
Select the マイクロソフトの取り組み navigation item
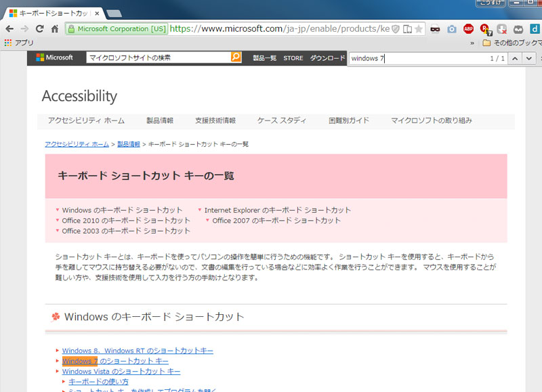[x=432, y=121]
